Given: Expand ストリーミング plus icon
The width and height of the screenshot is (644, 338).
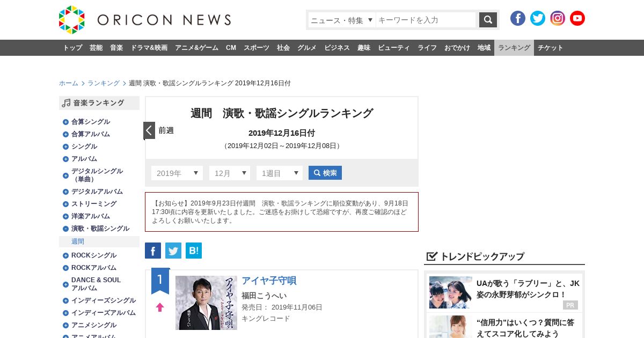Looking at the screenshot, I should tap(65, 204).
